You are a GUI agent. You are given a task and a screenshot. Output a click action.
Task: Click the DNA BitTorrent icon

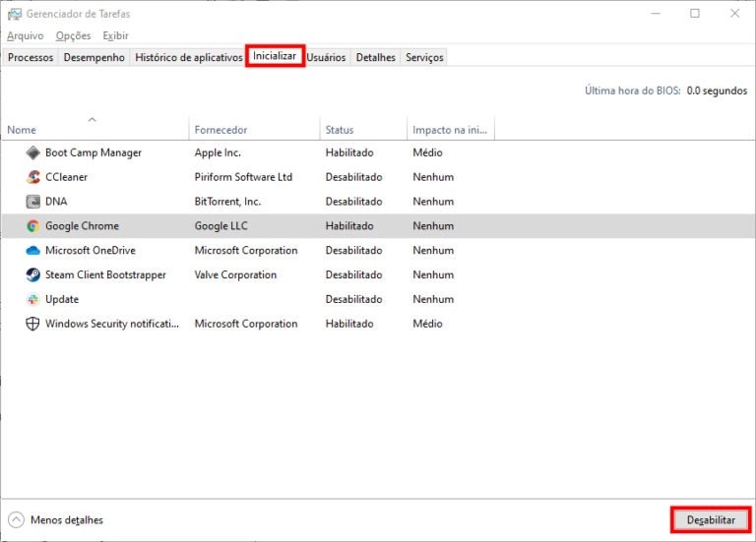click(x=32, y=202)
